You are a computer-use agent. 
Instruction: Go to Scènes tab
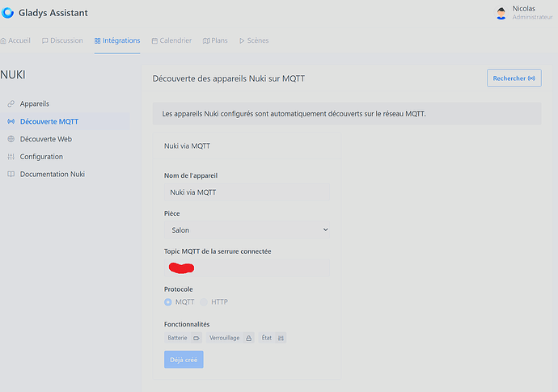coord(254,40)
